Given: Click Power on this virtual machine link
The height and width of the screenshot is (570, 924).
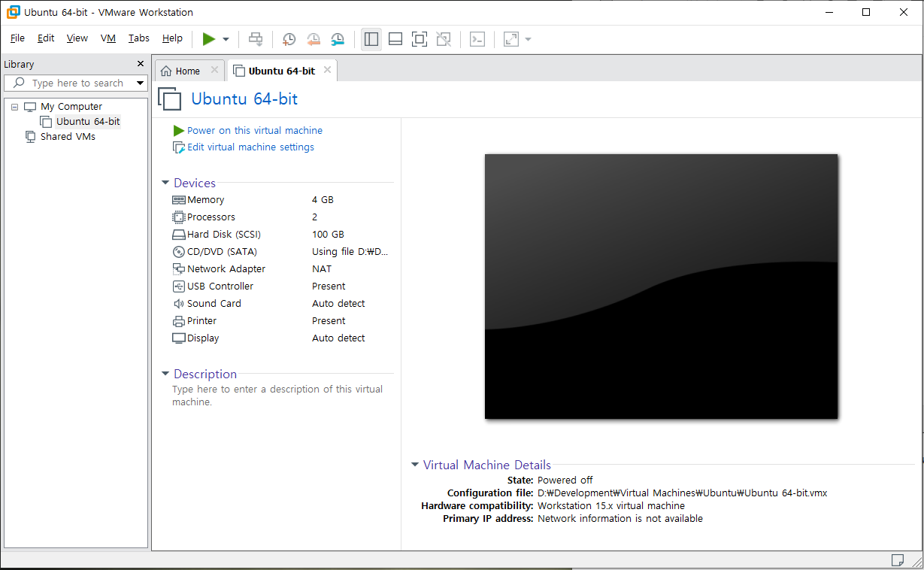Looking at the screenshot, I should pyautogui.click(x=255, y=130).
